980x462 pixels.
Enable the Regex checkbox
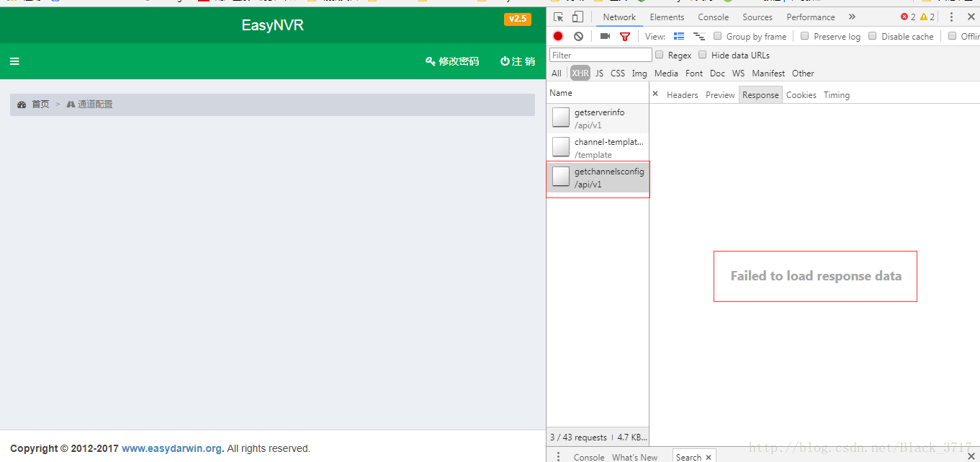pyautogui.click(x=659, y=55)
